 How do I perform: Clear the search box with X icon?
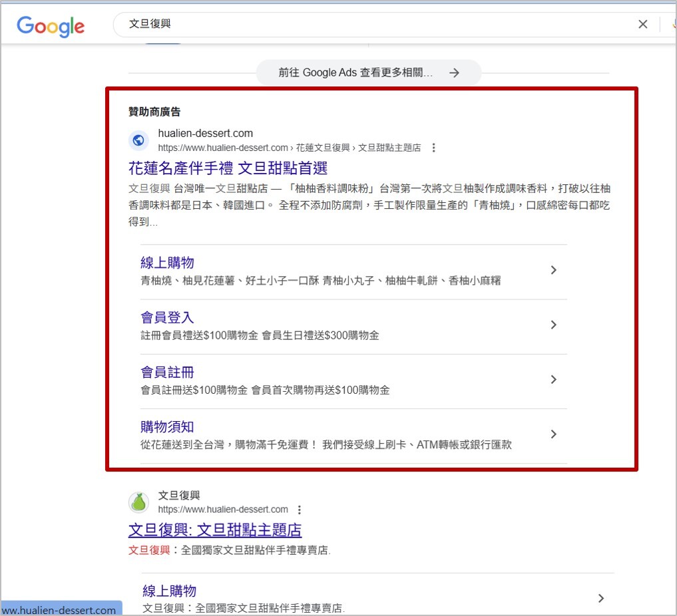642,25
